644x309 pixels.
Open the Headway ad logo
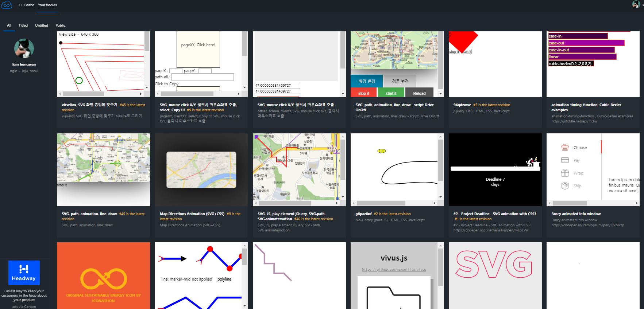[x=24, y=273]
